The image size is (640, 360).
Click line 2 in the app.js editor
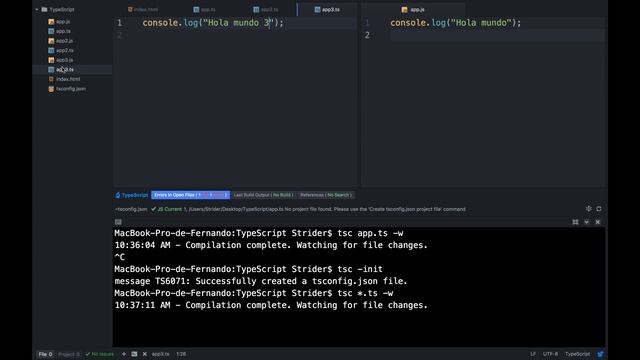click(x=497, y=36)
